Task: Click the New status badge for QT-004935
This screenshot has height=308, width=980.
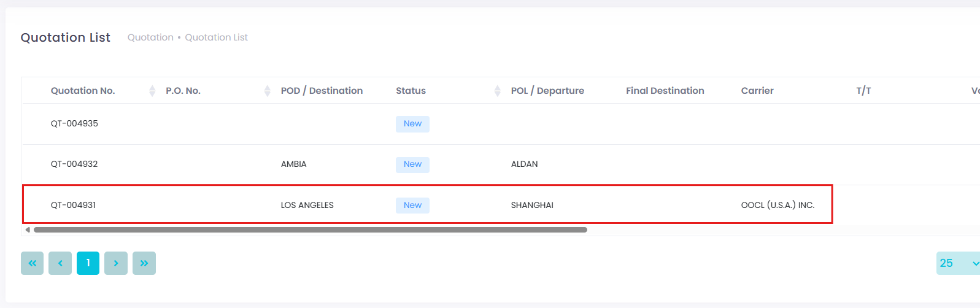Action: click(412, 124)
